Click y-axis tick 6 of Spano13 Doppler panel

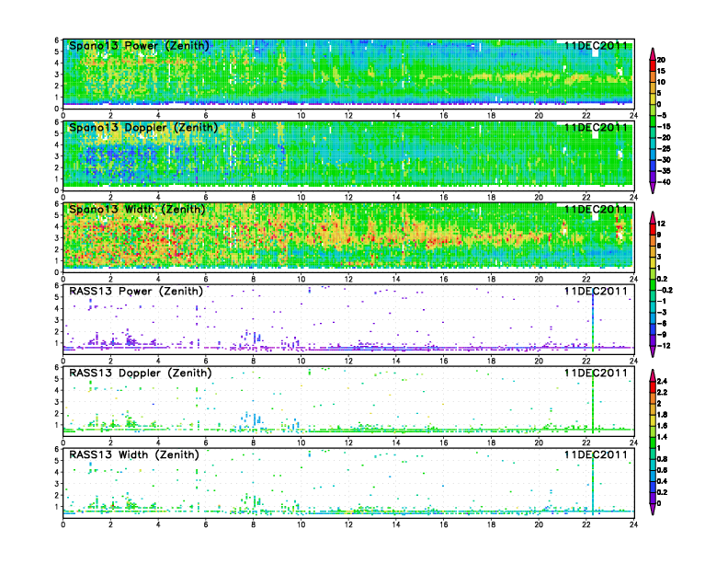click(57, 122)
